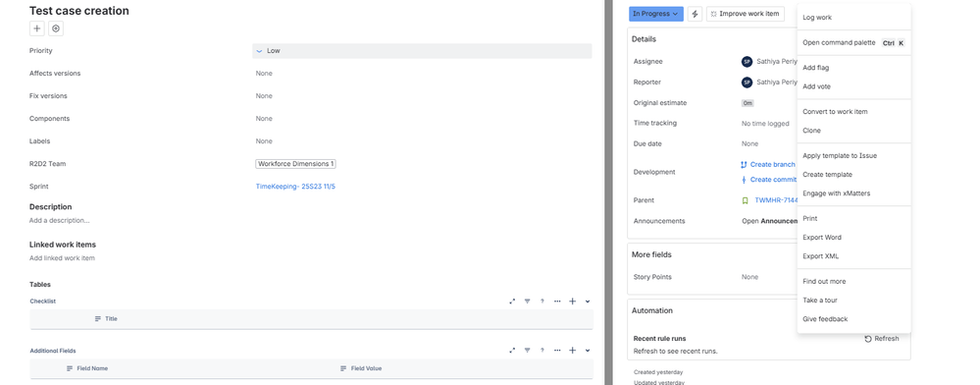This screenshot has width=980, height=385.
Task: Click the Reporter avatar icon
Action: [747, 82]
